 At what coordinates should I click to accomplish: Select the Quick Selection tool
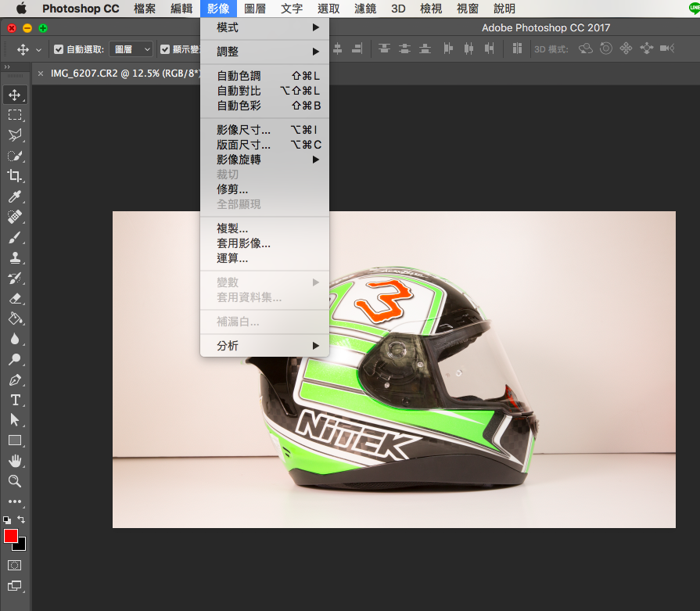click(15, 156)
